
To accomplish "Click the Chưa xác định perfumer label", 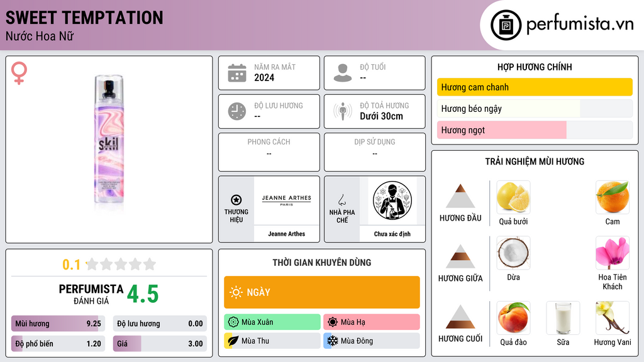I will (392, 234).
